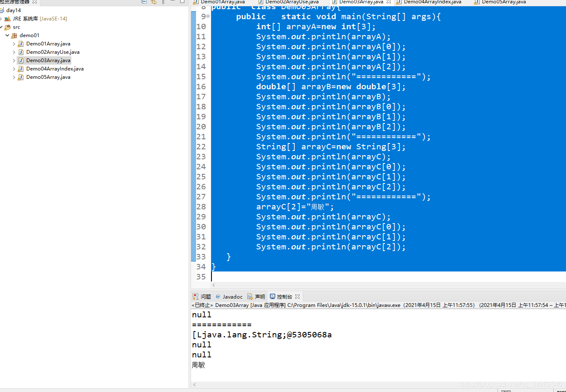Select Demo03Array.java in Package Explorer
This screenshot has width=566, height=392.
(48, 60)
